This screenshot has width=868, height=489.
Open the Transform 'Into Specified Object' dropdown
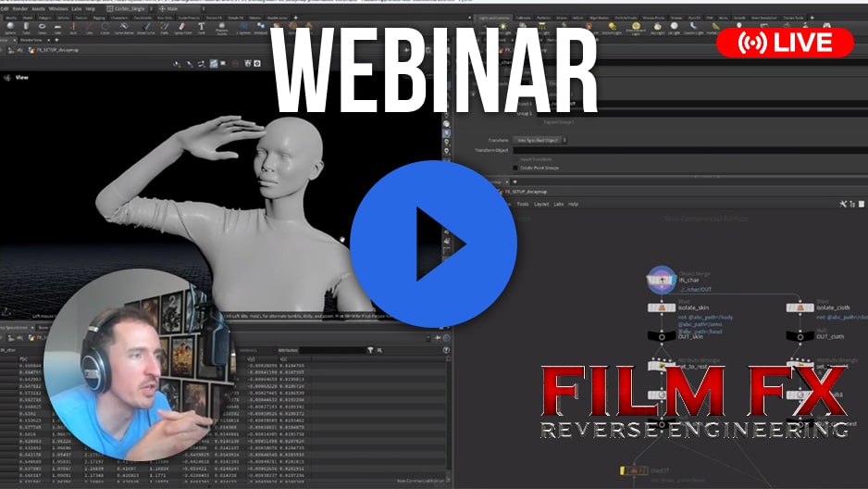pyautogui.click(x=540, y=140)
